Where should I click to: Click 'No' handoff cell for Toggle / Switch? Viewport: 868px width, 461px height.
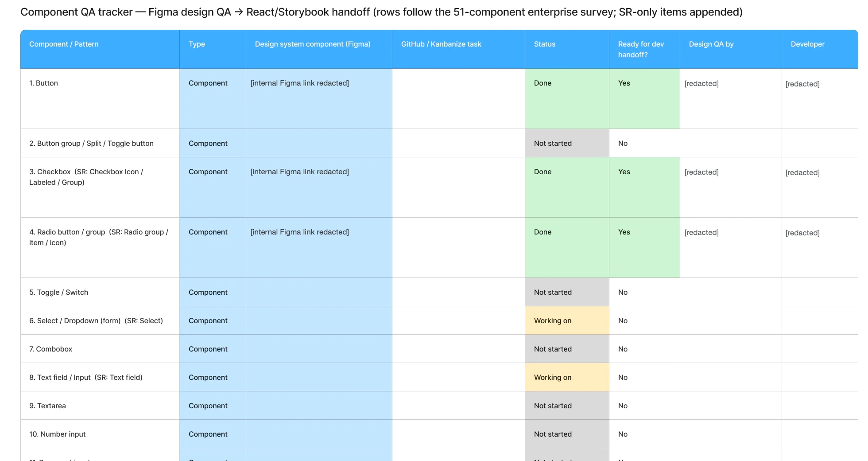click(645, 292)
